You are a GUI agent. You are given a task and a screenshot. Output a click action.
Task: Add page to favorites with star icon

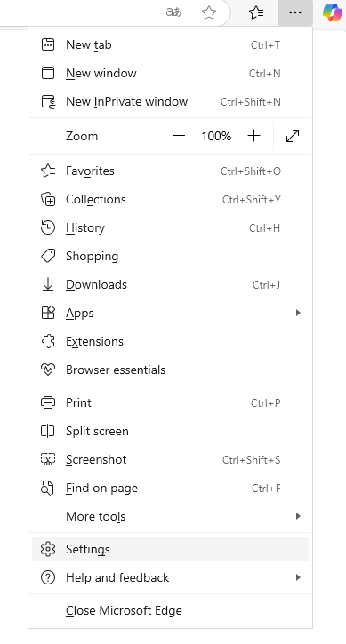click(209, 12)
